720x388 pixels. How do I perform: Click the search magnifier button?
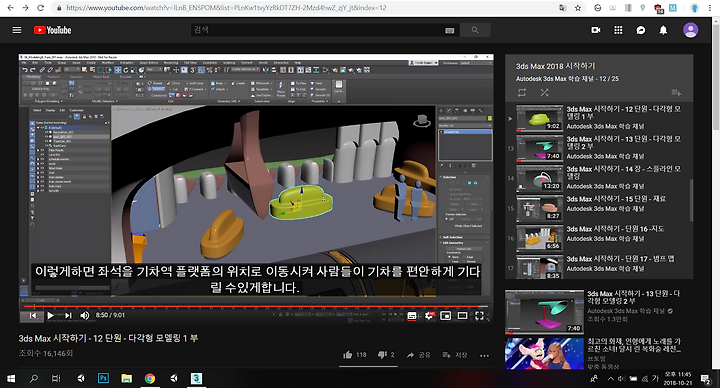(x=475, y=30)
